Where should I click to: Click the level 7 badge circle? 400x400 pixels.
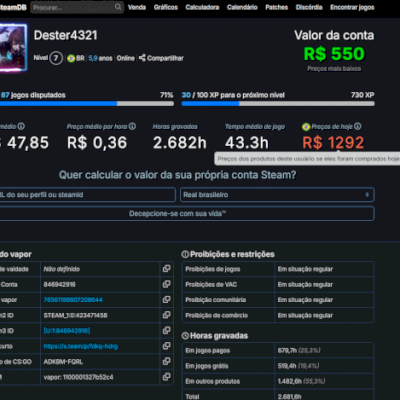(x=56, y=58)
